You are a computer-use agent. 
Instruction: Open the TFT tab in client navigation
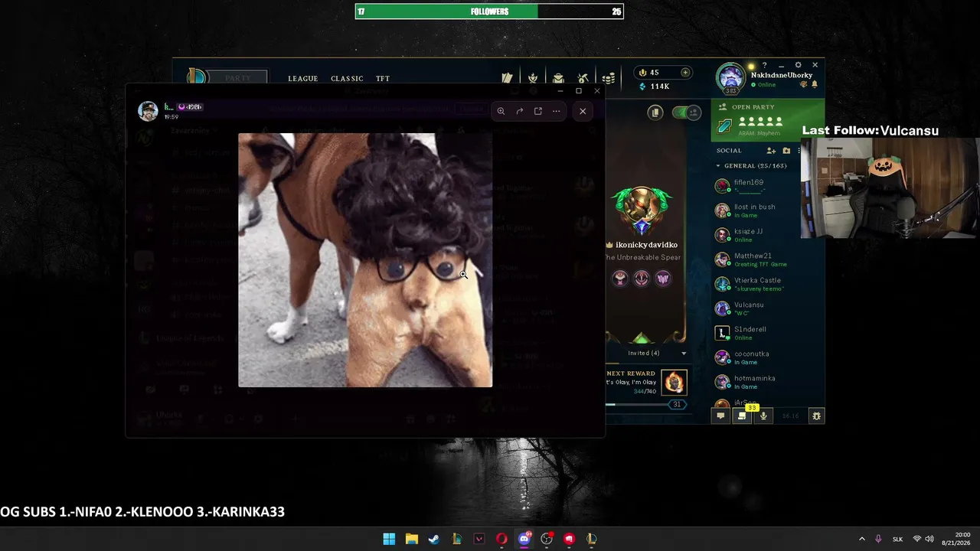coord(383,79)
